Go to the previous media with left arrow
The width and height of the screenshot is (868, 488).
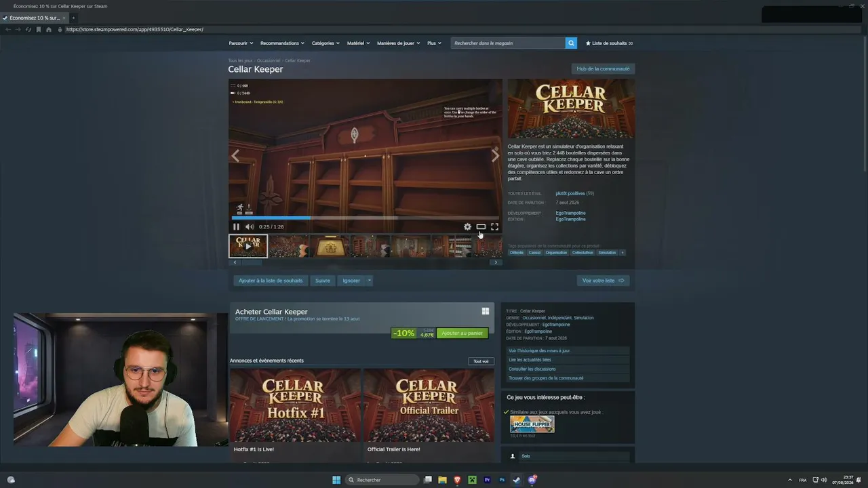click(235, 156)
